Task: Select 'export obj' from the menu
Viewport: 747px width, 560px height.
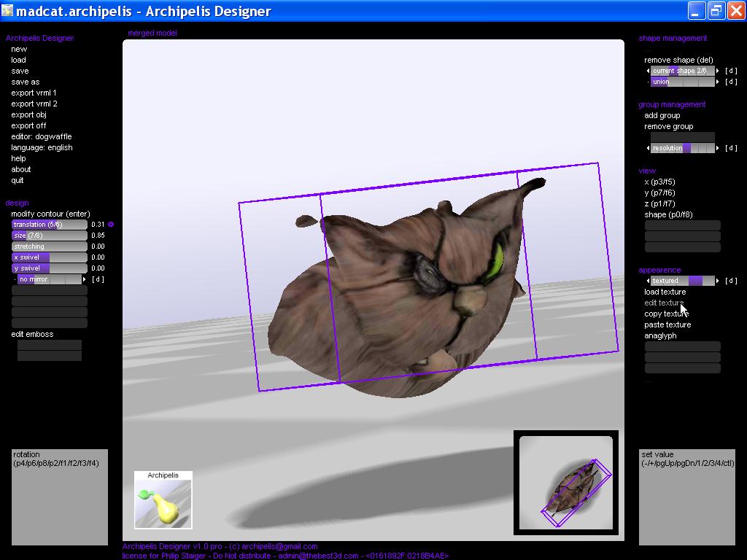Action: (28, 114)
